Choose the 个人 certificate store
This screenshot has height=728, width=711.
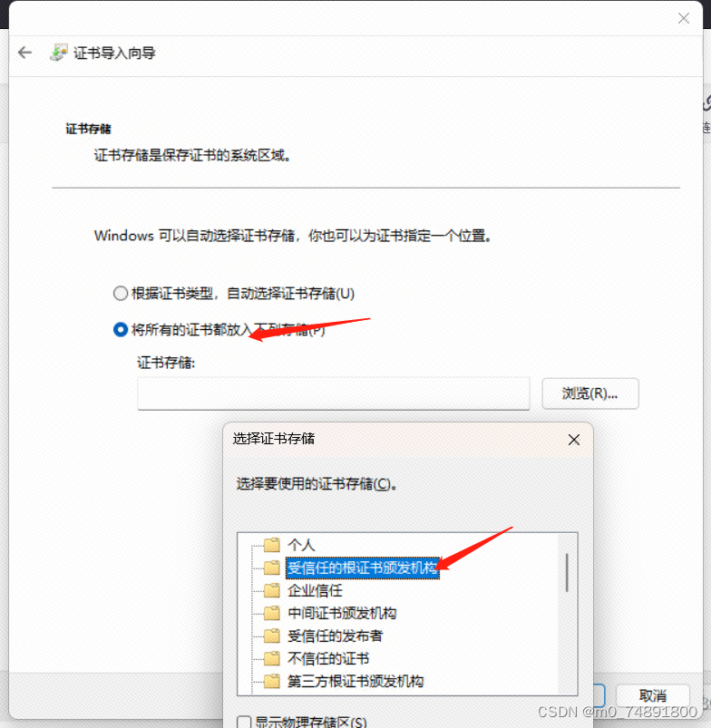301,544
